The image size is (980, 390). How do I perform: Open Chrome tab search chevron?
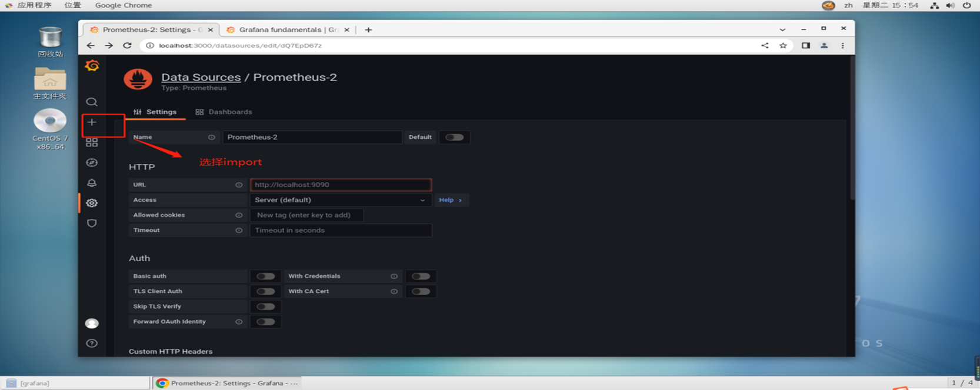[782, 29]
